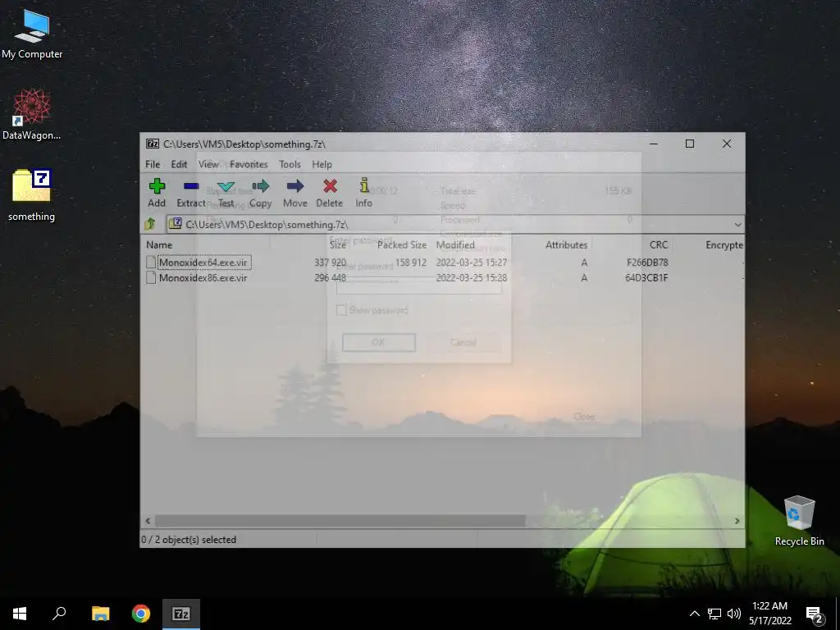
Task: Click the taskbar search magnifier
Action: pyautogui.click(x=59, y=614)
